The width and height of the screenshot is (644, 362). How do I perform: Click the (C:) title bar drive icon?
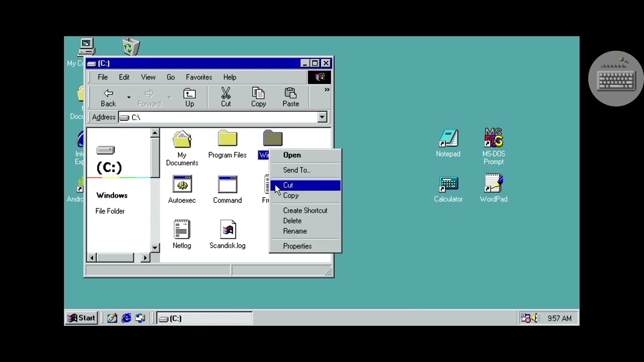92,63
